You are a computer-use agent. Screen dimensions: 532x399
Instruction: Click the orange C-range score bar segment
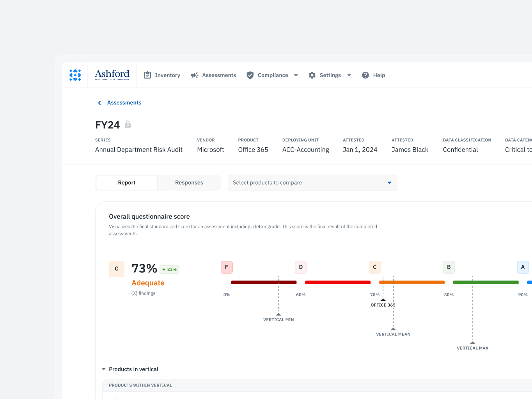click(411, 282)
